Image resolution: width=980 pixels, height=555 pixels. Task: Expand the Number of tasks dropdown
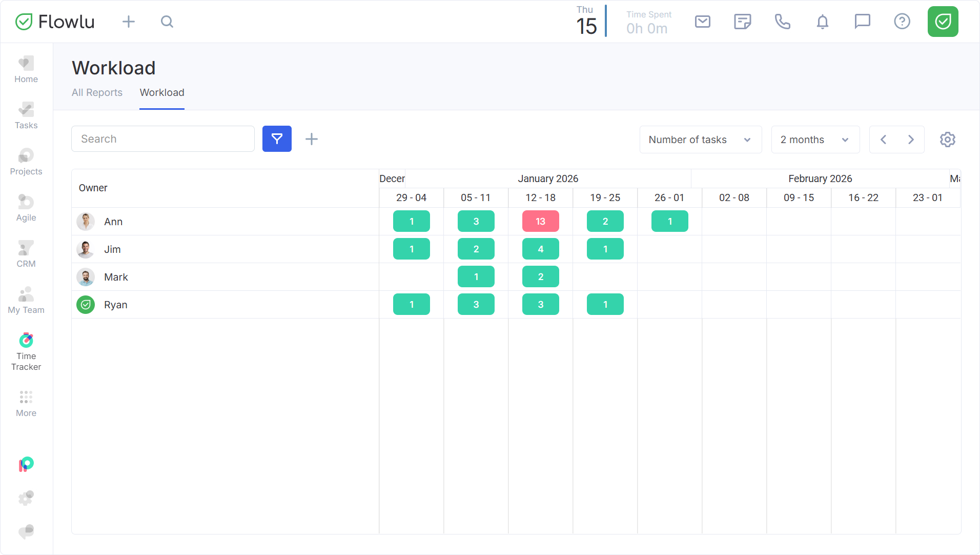tap(700, 140)
